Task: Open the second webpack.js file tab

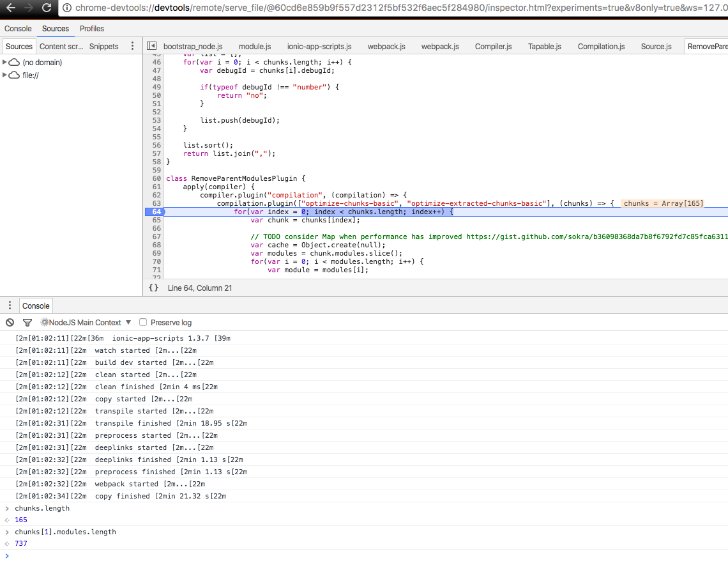Action: (440, 47)
